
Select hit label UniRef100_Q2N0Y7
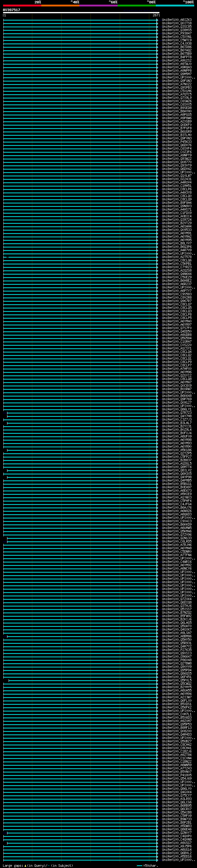tap(177, 833)
